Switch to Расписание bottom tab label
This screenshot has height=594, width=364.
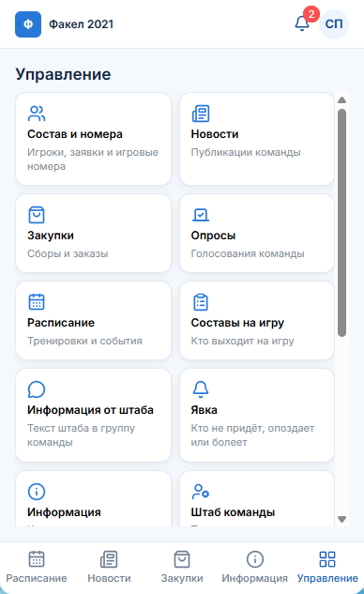point(37,578)
